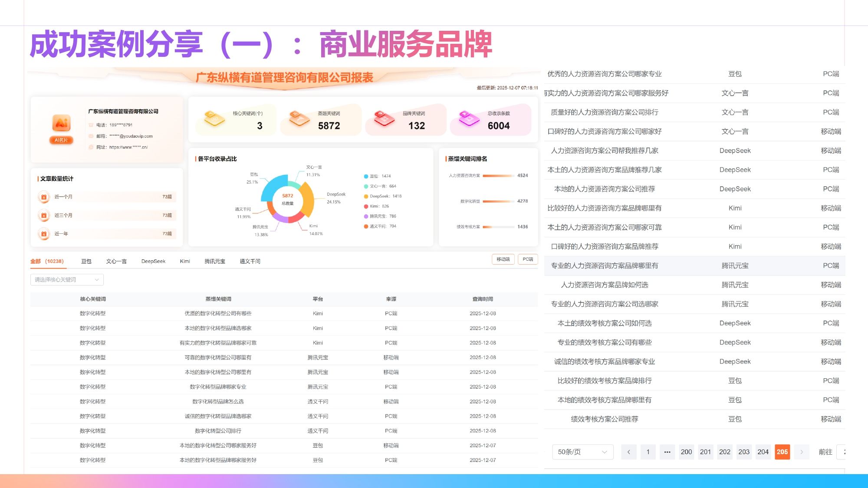Viewport: 868px width, 488px height.
Task: Open the 请选择核心关键词 dropdown
Action: click(x=67, y=280)
